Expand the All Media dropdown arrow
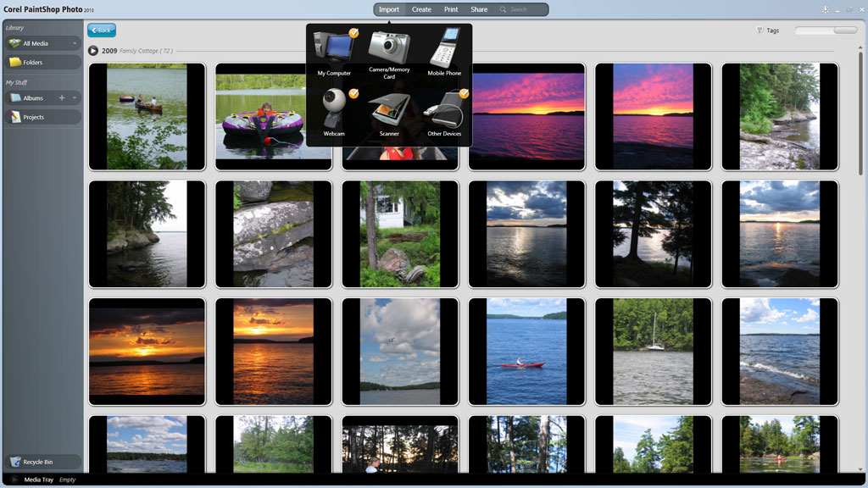This screenshot has width=868, height=488. [x=75, y=43]
